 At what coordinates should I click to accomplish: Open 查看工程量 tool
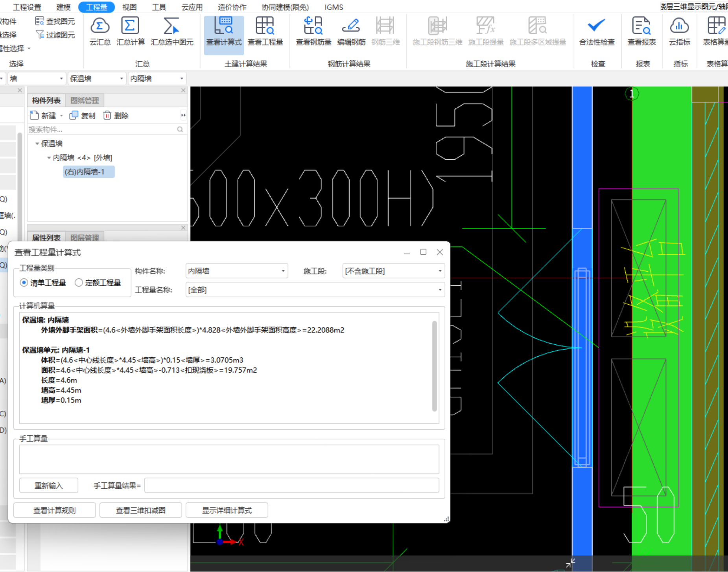click(265, 31)
